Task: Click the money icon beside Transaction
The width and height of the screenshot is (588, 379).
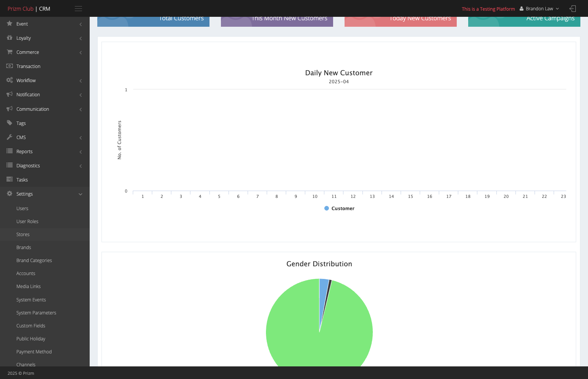Action: click(x=10, y=66)
